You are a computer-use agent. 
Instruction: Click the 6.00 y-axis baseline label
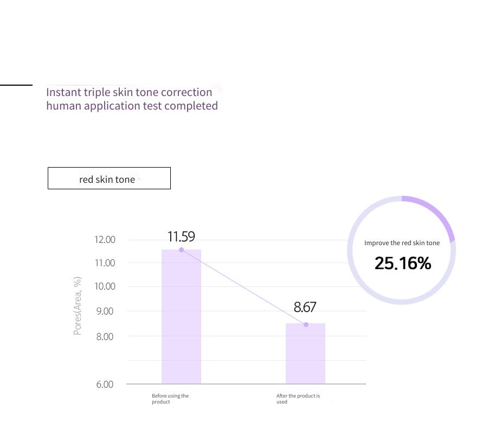click(105, 384)
